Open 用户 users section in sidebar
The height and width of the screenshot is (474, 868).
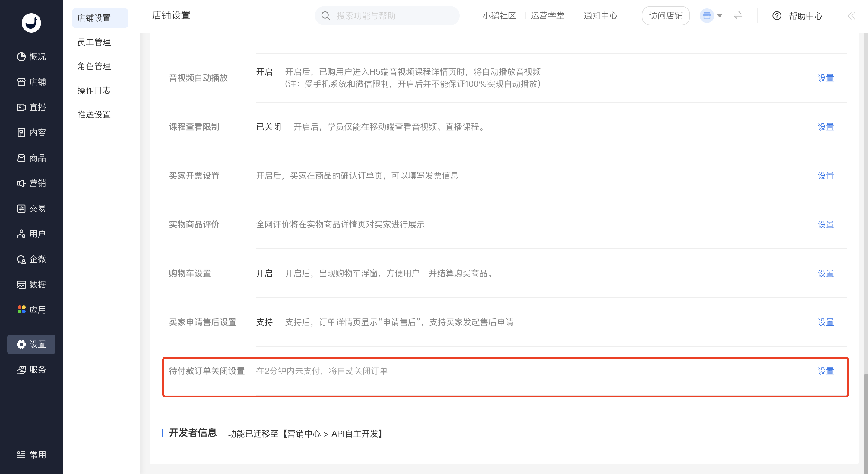pyautogui.click(x=31, y=234)
